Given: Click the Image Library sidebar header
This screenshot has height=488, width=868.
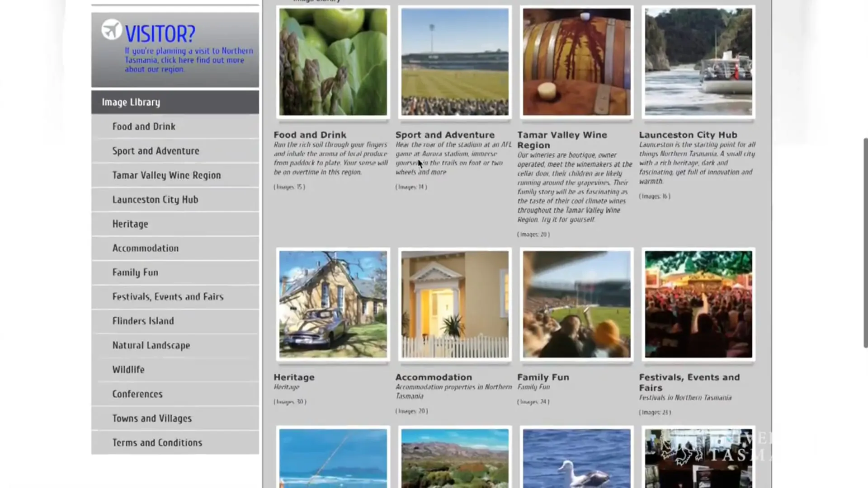Looking at the screenshot, I should pos(131,103).
